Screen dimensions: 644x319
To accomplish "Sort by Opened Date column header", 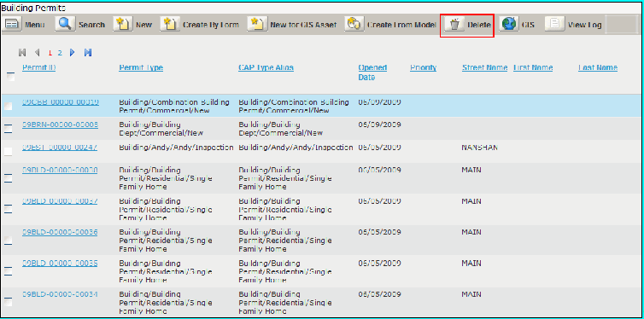I will tap(372, 72).
